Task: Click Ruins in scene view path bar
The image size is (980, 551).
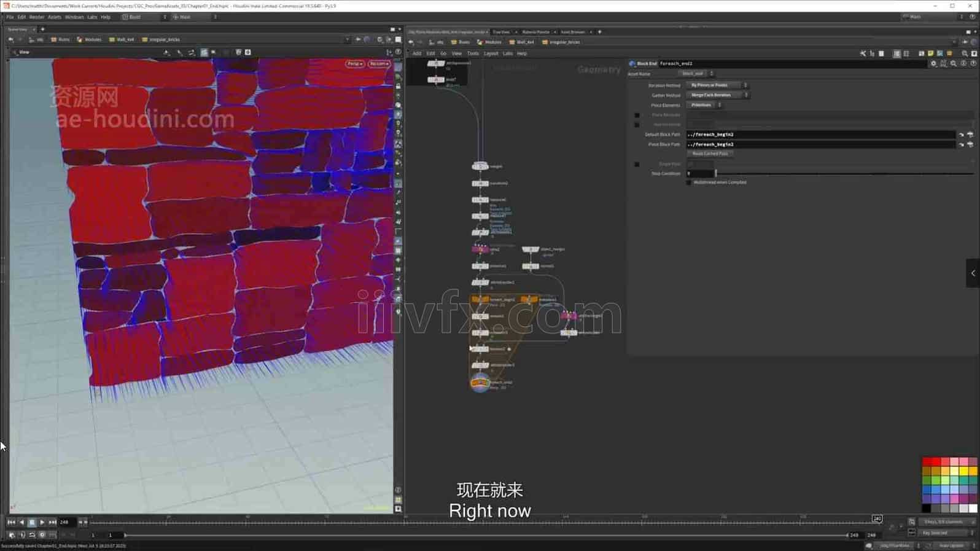Action: click(60, 39)
